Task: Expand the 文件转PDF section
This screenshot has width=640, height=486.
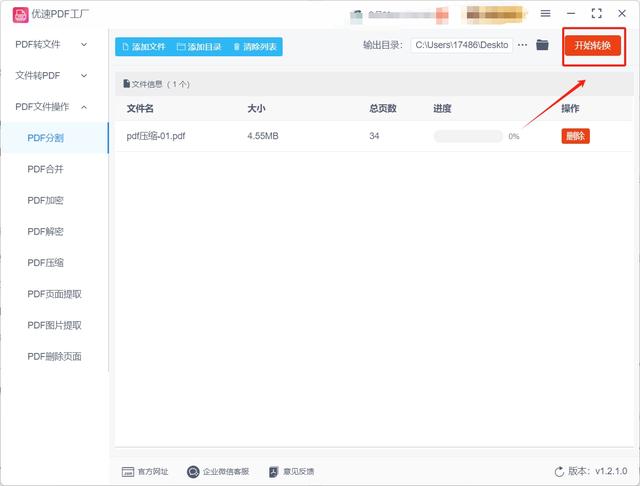Action: (x=52, y=75)
